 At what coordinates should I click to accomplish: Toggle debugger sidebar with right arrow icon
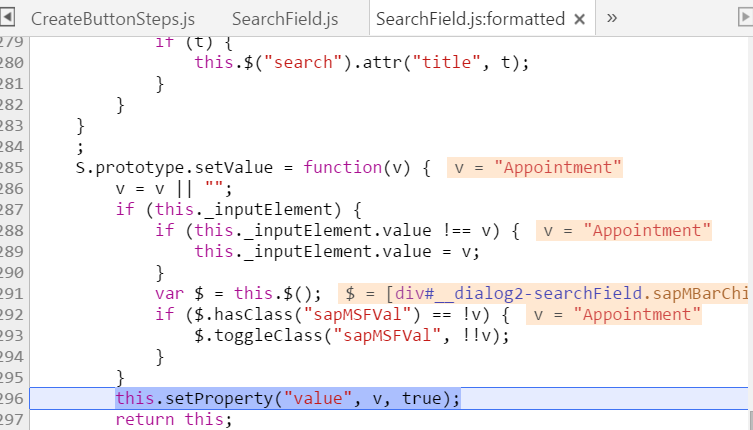745,18
